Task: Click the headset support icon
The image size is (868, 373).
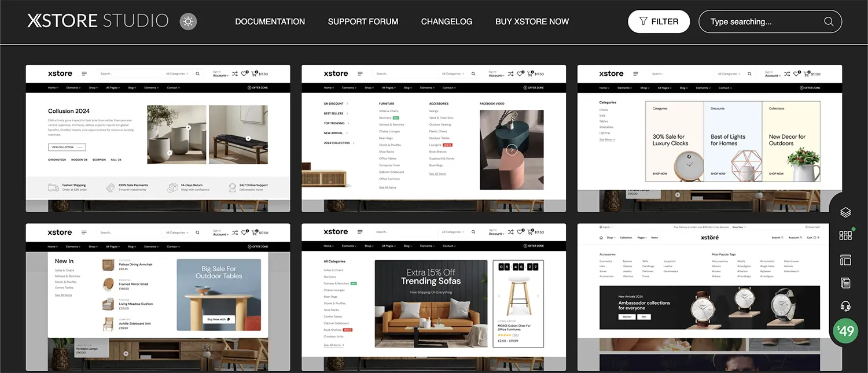Action: coord(845,306)
